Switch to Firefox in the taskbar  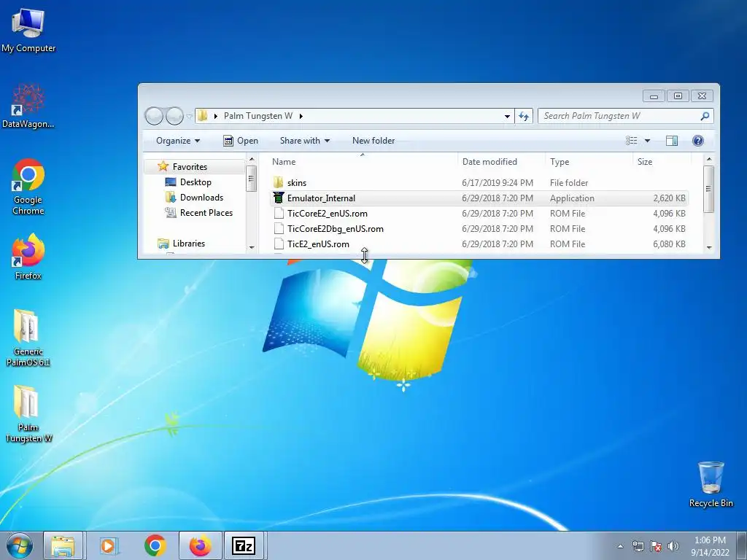pos(200,545)
